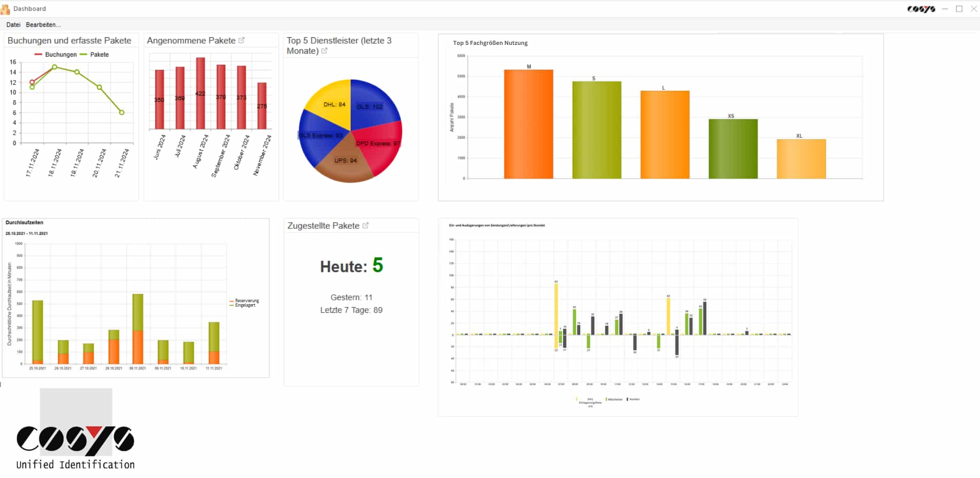Image resolution: width=980 pixels, height=478 pixels.
Task: Toggle the Eingelagert legend entry
Action: [243, 305]
